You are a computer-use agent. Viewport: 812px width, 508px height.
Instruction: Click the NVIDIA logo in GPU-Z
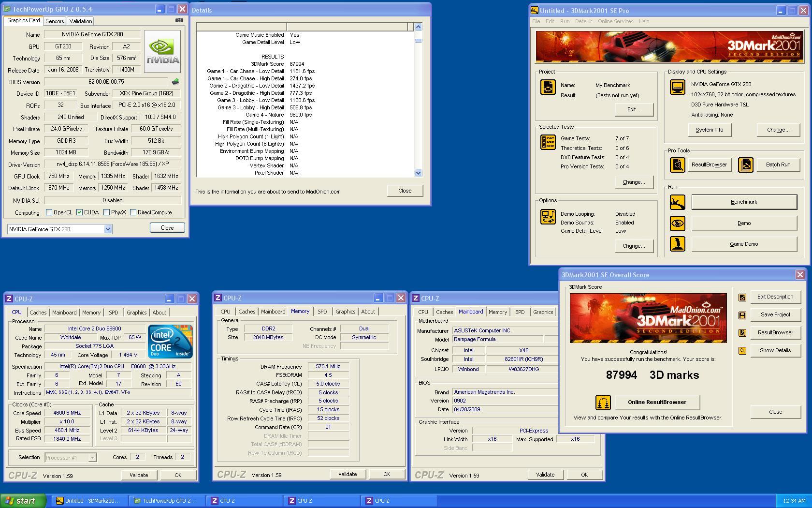[162, 51]
